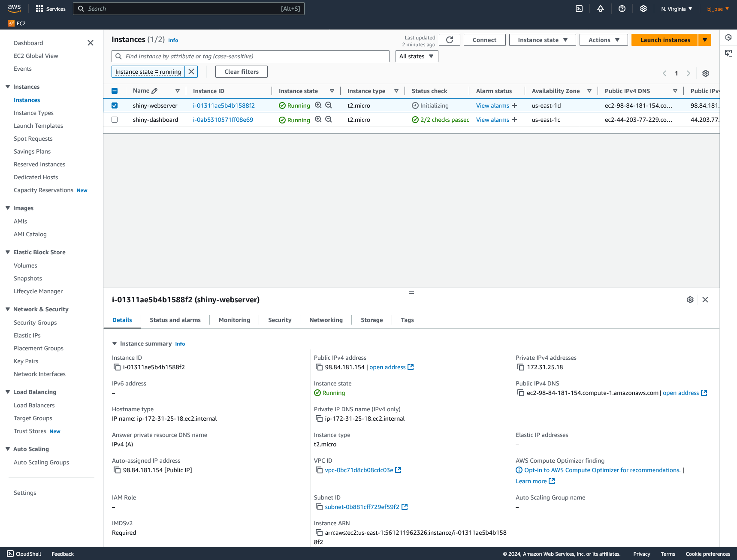Zoom in on shiny-webserver instance state

(318, 105)
